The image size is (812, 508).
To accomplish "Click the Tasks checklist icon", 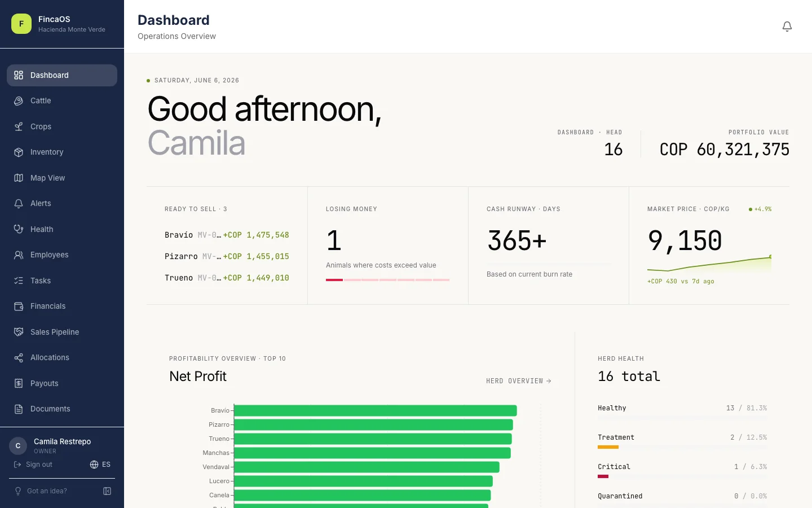I will point(19,281).
